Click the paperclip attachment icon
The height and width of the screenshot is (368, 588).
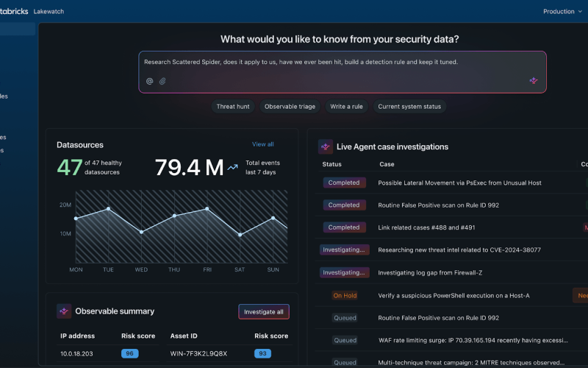[x=162, y=81]
